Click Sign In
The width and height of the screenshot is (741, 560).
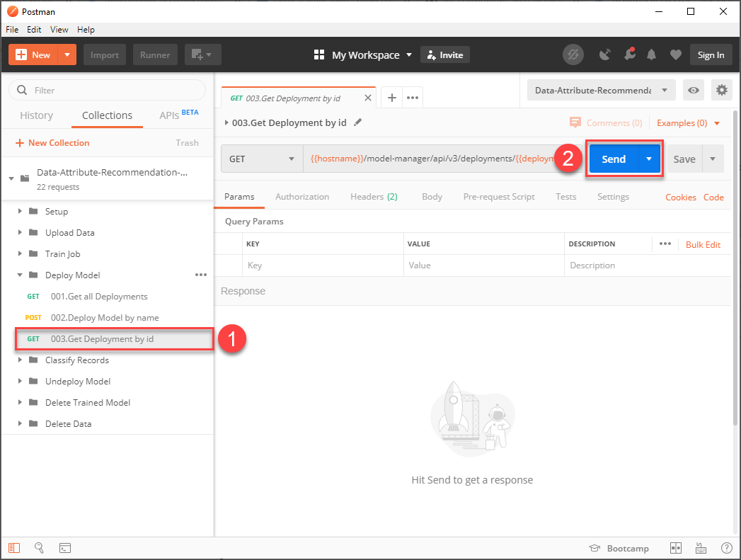tap(711, 55)
